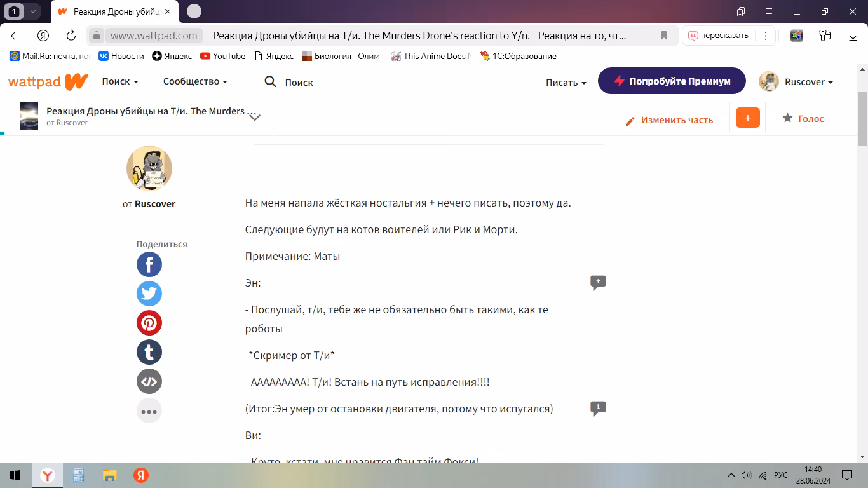Open the Ruscover author link

point(155,204)
